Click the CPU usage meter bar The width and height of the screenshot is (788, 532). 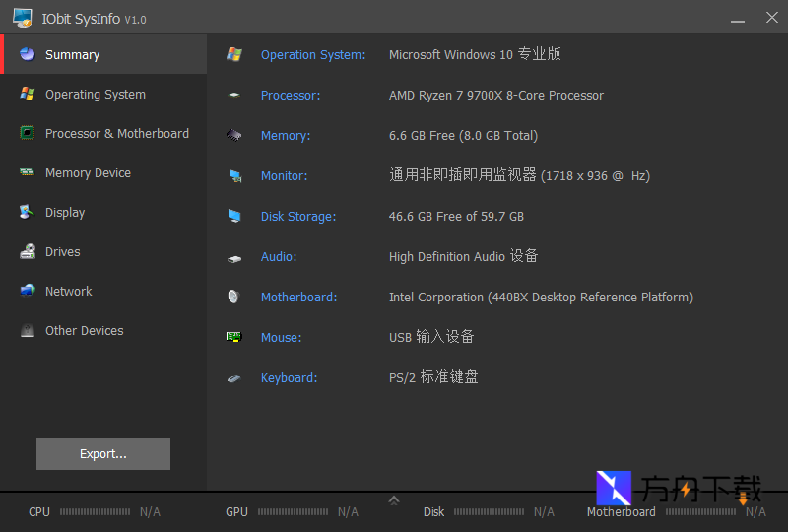pos(95,512)
